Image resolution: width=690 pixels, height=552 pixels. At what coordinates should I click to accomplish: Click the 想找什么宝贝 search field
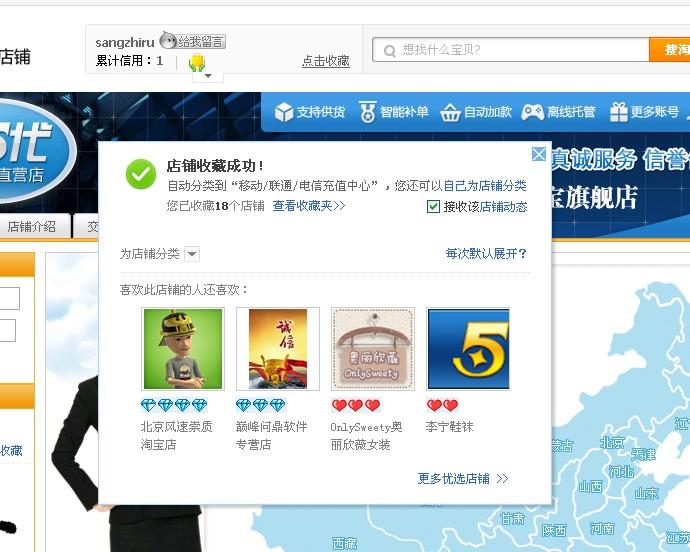tap(511, 50)
